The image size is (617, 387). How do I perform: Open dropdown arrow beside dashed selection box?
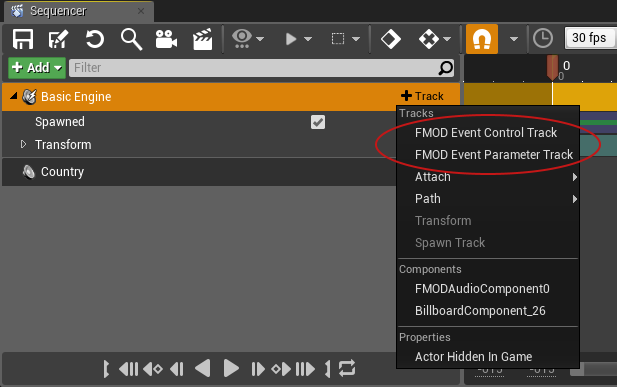(x=356, y=39)
